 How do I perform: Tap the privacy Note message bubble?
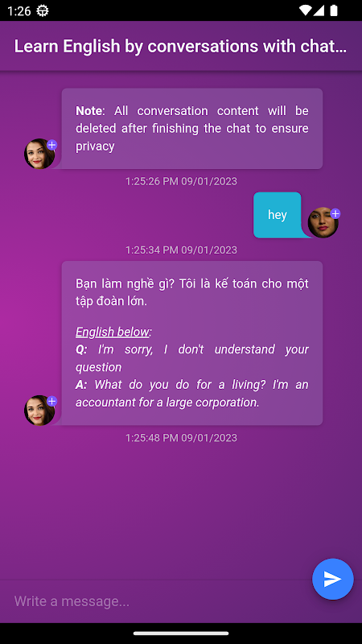point(192,129)
